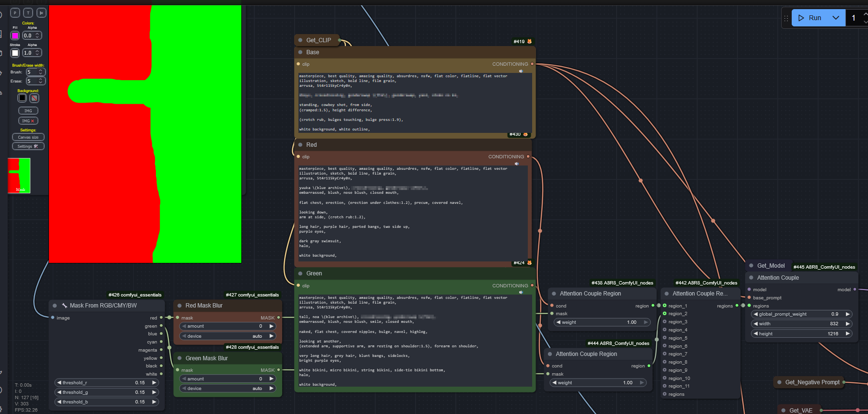Select the scissors cut tool
The image size is (868, 414).
tap(41, 13)
